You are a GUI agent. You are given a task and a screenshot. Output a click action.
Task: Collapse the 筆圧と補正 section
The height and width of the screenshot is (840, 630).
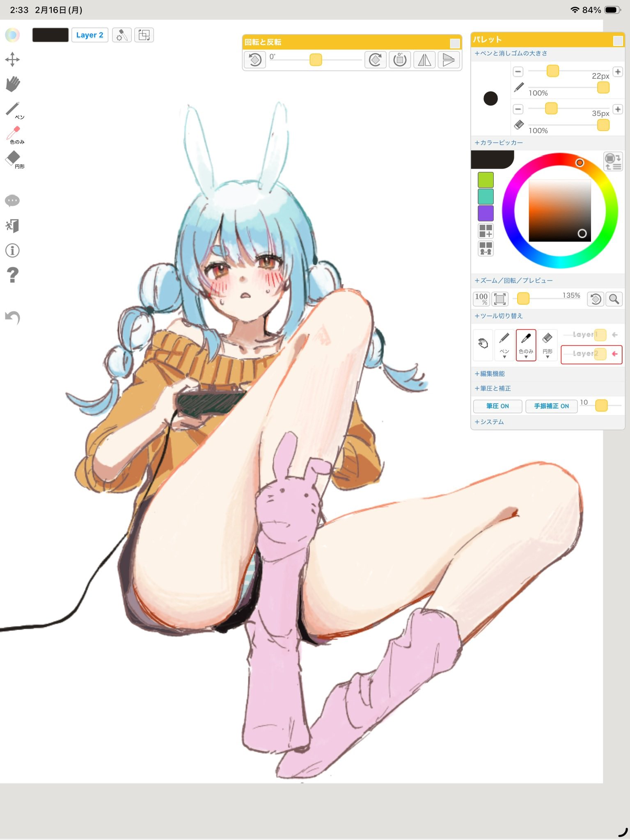[493, 388]
